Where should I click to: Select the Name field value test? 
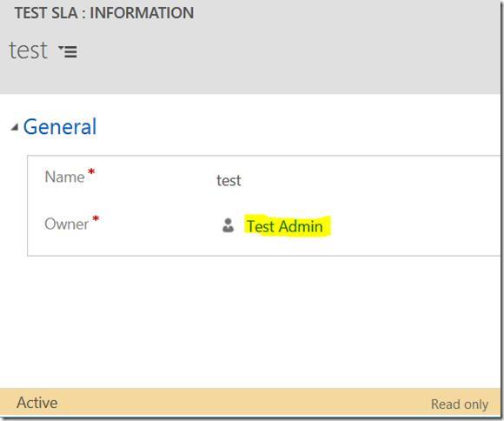coord(229,180)
